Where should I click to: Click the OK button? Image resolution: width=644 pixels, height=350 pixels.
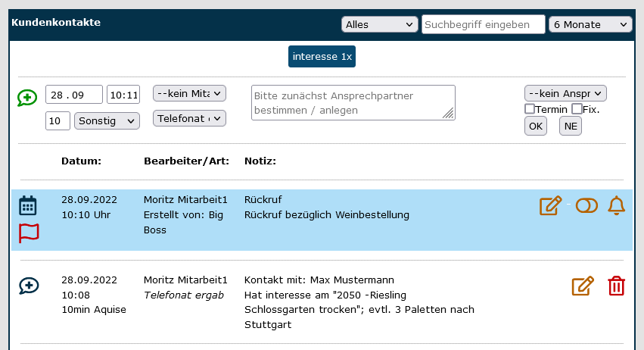536,126
